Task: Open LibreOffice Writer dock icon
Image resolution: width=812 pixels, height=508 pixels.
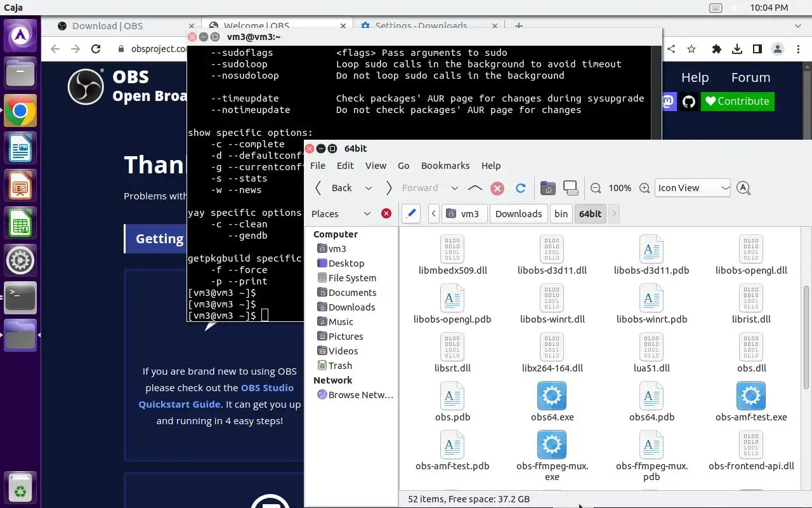Action: click(20, 149)
